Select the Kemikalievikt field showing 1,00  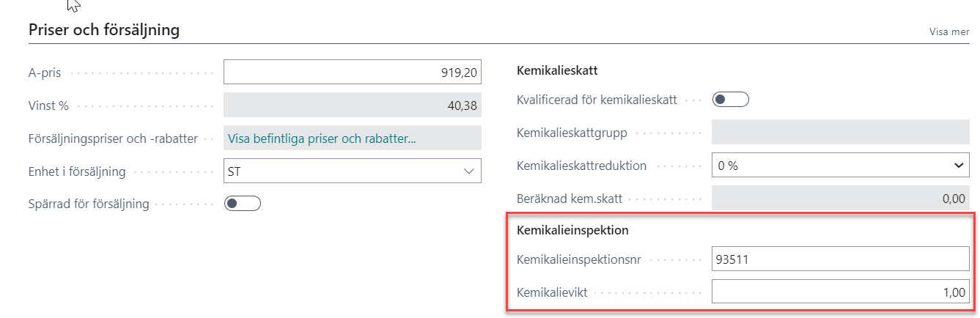click(841, 292)
